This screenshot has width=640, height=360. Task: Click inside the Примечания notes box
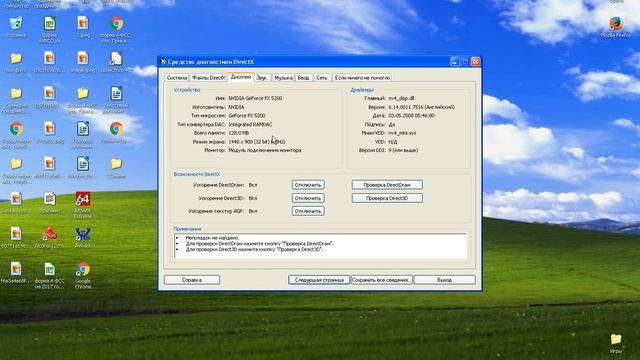(x=320, y=246)
